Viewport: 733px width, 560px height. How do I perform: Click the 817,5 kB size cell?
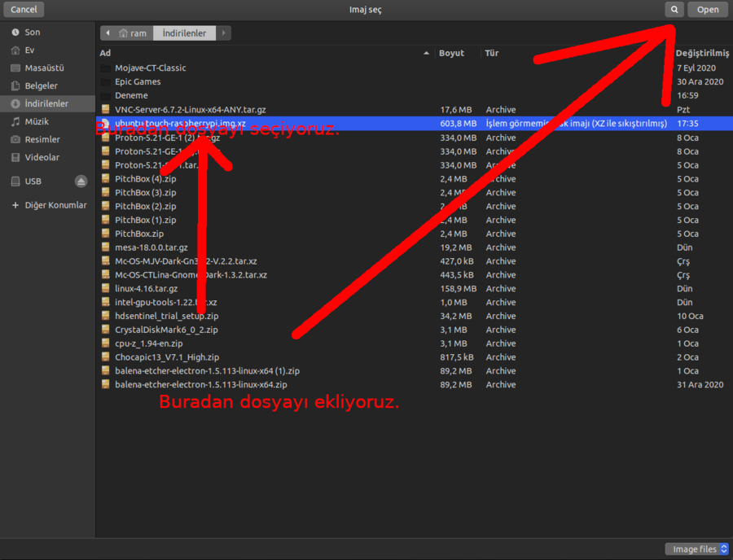point(457,357)
